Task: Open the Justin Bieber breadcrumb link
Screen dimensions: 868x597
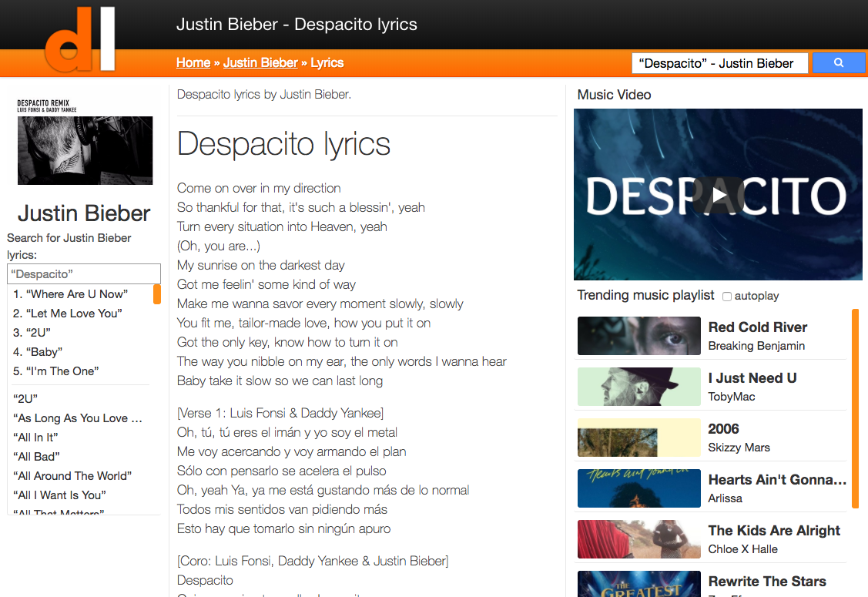Action: tap(260, 62)
